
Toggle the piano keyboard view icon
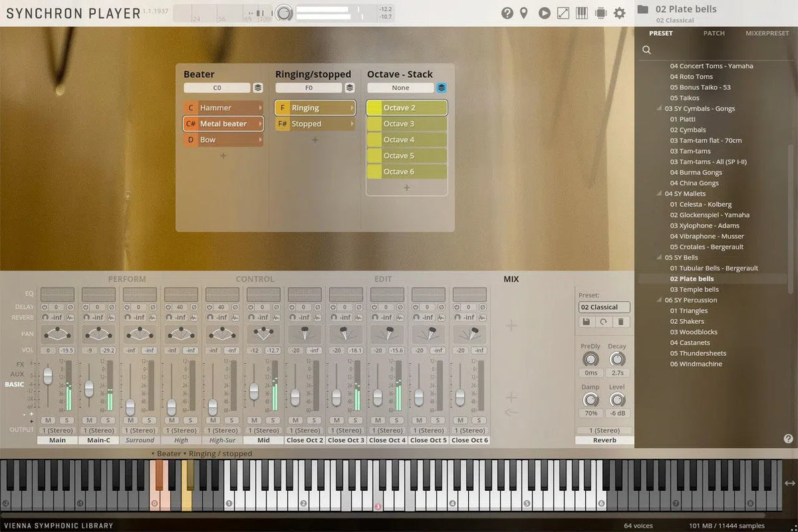coord(582,13)
